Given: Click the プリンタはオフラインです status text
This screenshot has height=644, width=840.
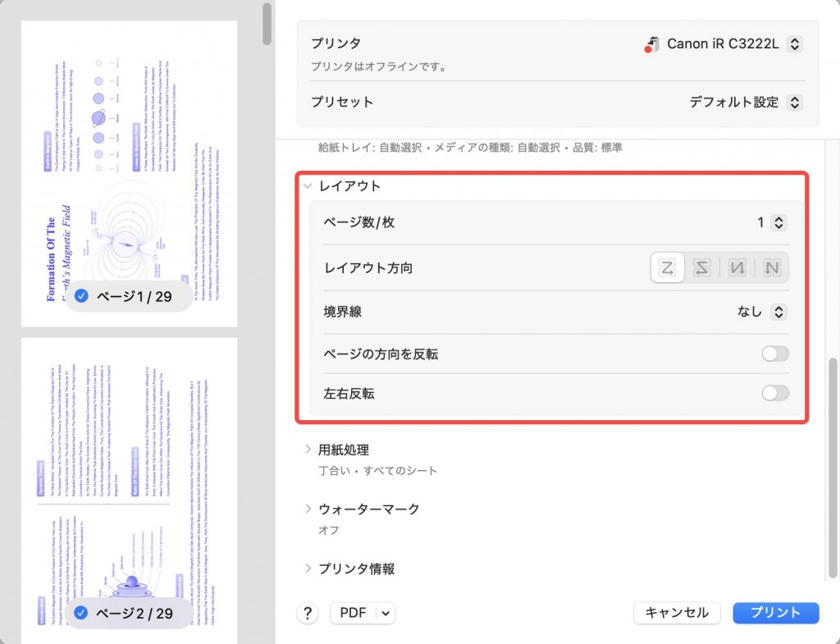Looking at the screenshot, I should (x=379, y=67).
